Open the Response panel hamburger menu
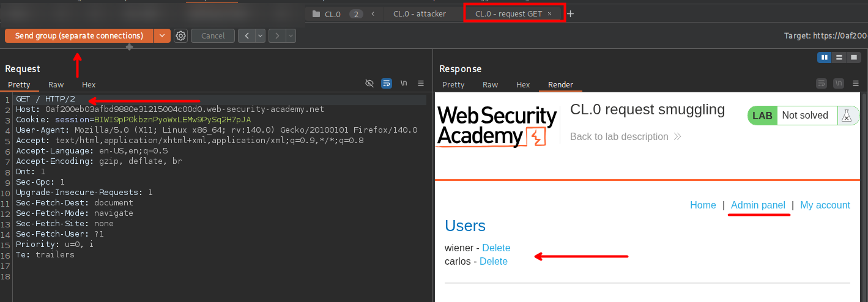868x302 pixels. (854, 83)
